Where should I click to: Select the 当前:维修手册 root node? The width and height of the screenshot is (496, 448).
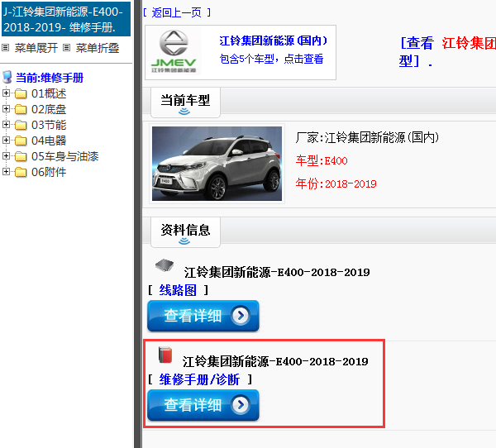point(50,78)
